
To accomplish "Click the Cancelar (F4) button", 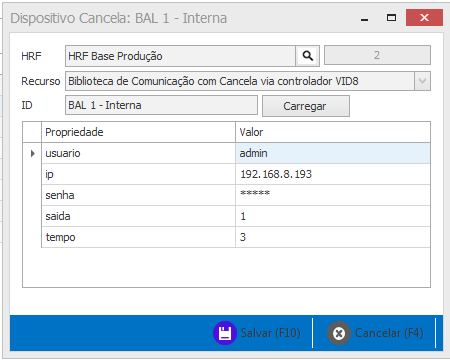I will (x=375, y=333).
